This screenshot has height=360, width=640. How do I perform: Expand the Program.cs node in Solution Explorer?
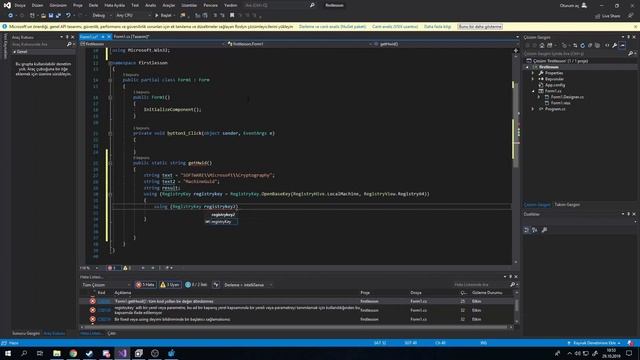533,109
